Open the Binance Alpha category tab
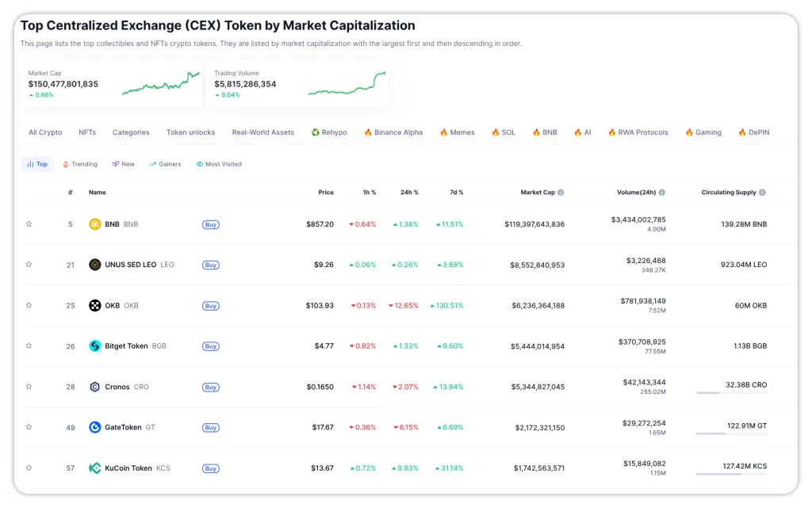Screen dimensions: 812x508 [x=393, y=132]
